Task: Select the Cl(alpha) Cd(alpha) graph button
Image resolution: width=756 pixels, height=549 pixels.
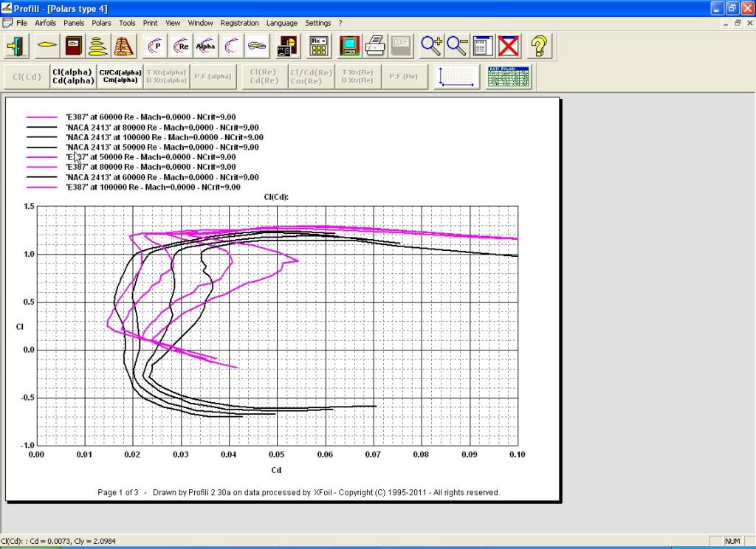Action: [x=72, y=77]
